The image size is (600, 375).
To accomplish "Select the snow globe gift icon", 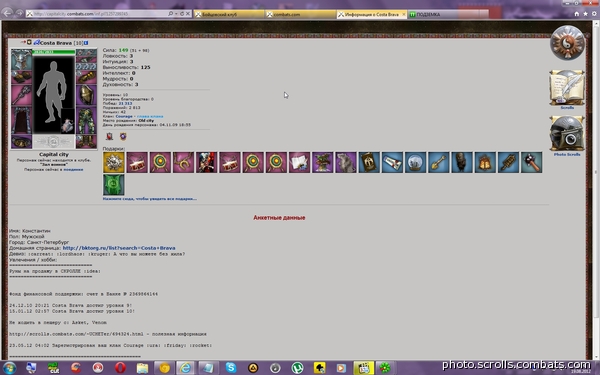I will (415, 162).
